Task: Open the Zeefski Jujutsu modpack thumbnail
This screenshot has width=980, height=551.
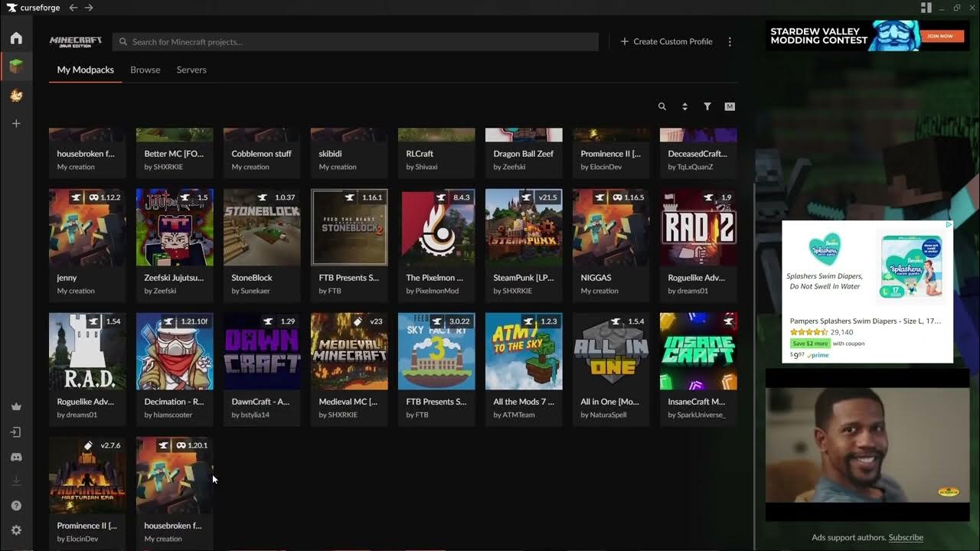Action: [175, 227]
